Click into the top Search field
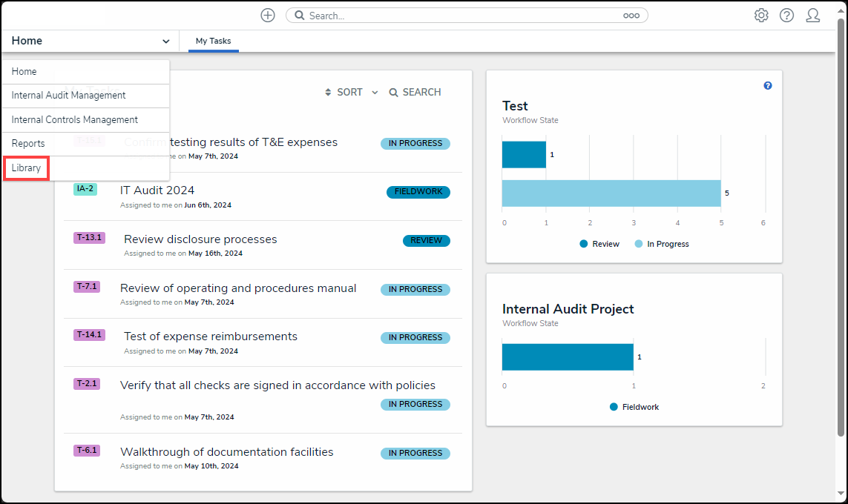Viewport: 848px width, 504px height. pyautogui.click(x=460, y=16)
